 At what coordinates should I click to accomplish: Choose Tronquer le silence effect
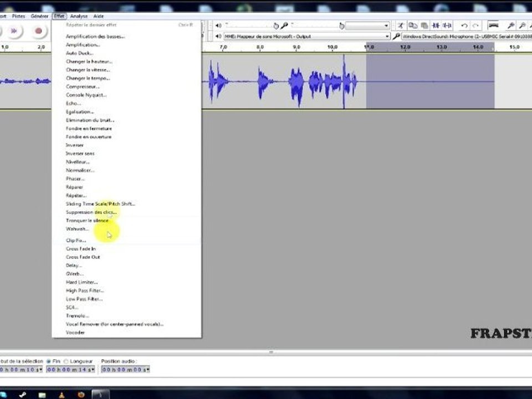[126, 221]
